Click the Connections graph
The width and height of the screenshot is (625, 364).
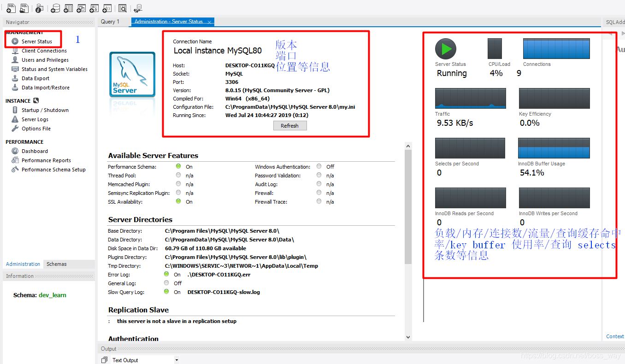point(556,48)
